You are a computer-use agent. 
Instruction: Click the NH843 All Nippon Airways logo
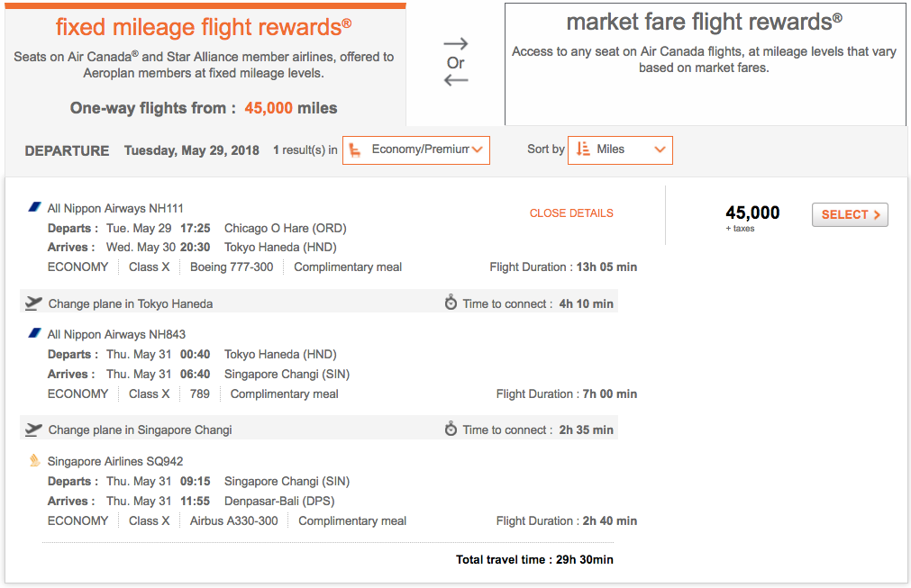(35, 333)
